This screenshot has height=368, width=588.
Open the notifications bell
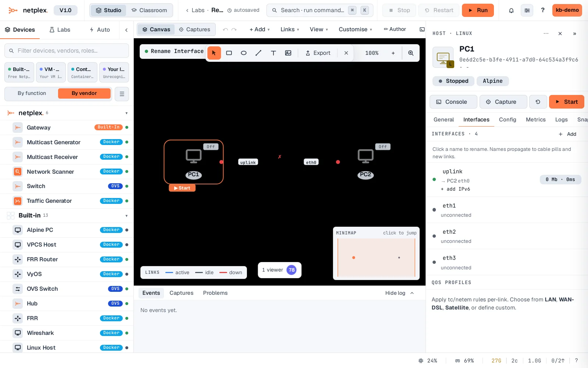tap(511, 10)
